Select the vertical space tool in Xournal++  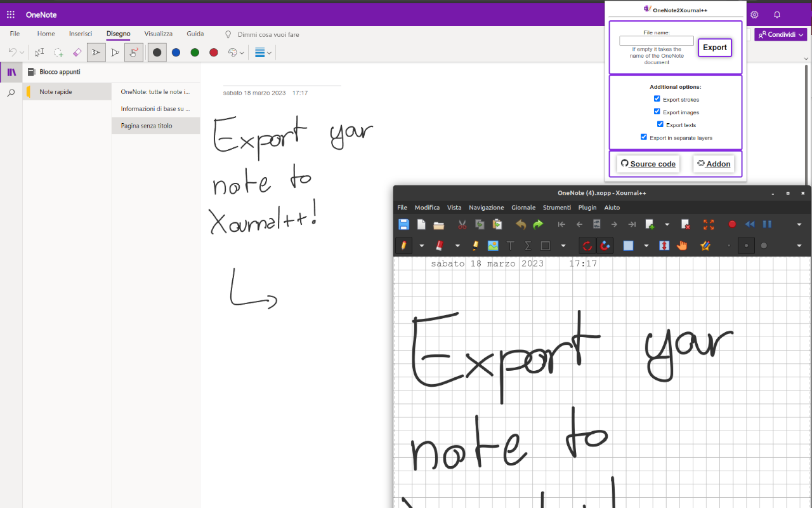[x=664, y=245]
